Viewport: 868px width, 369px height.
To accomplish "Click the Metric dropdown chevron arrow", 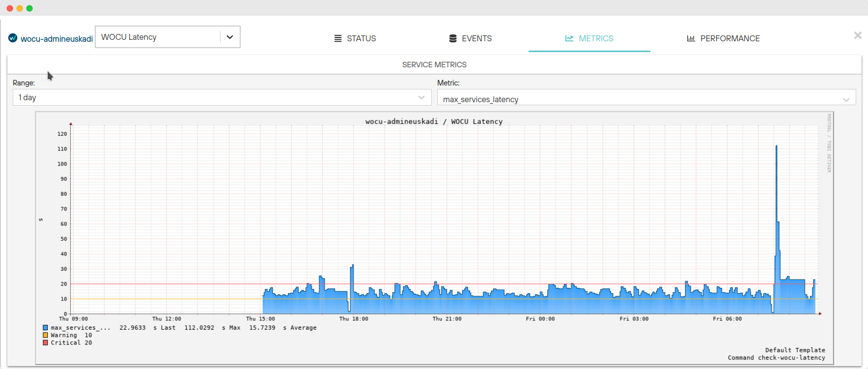I will pyautogui.click(x=846, y=100).
